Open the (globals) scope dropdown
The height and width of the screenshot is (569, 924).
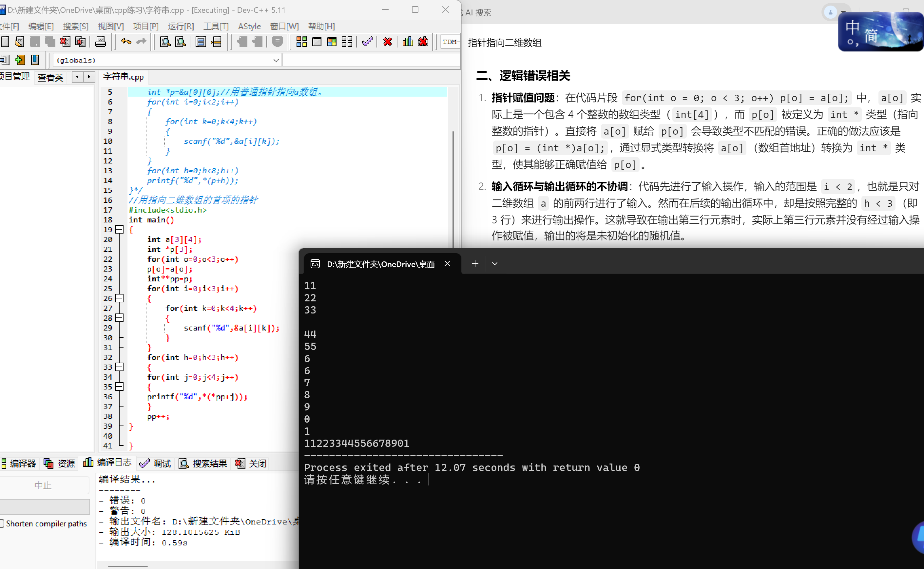[x=276, y=60]
